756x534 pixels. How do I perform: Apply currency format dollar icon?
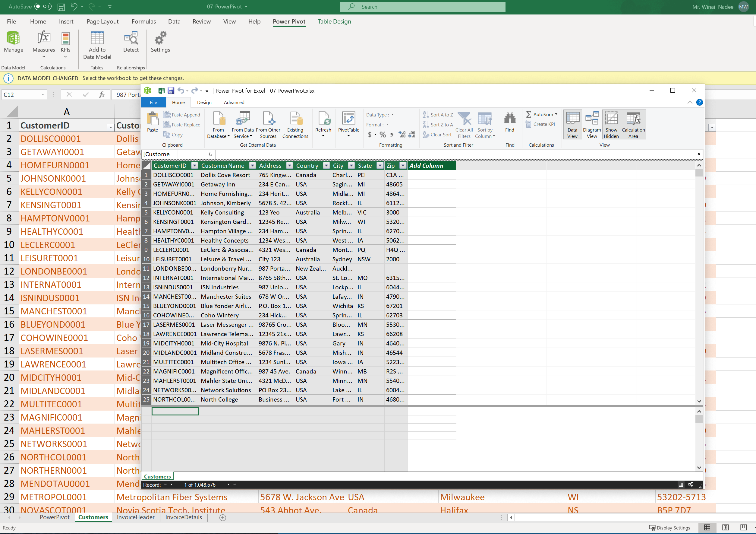click(x=370, y=135)
